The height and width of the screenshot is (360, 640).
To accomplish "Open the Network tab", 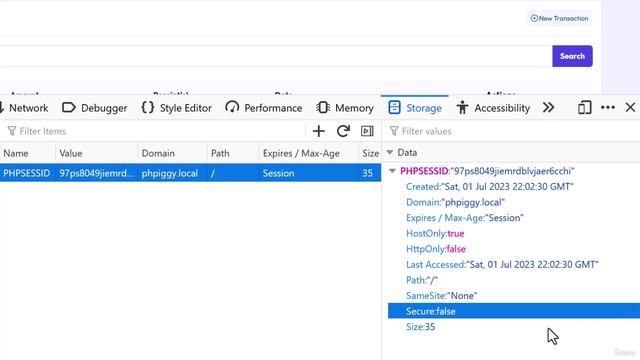I will 24,108.
